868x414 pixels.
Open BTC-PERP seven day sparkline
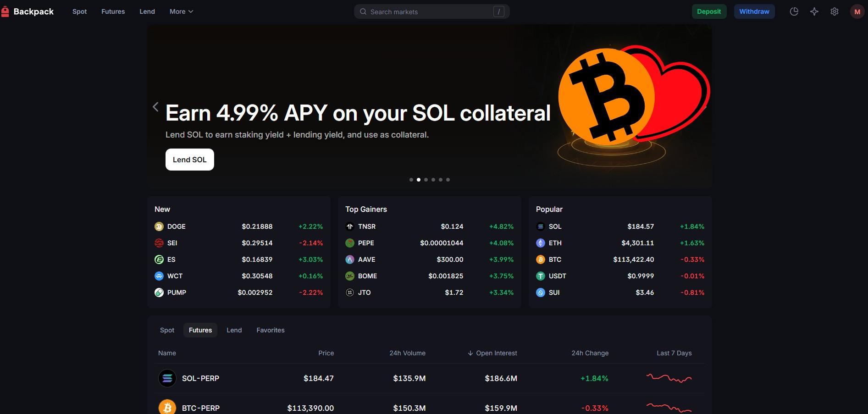[669, 408]
